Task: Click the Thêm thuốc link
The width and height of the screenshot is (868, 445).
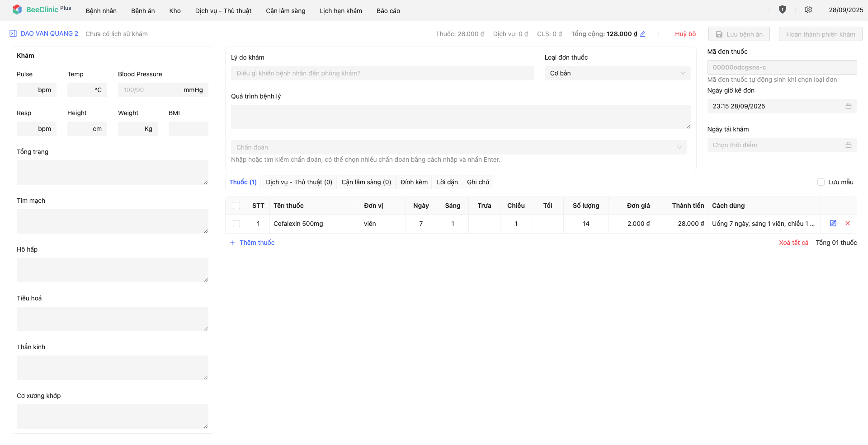Action: (x=256, y=243)
